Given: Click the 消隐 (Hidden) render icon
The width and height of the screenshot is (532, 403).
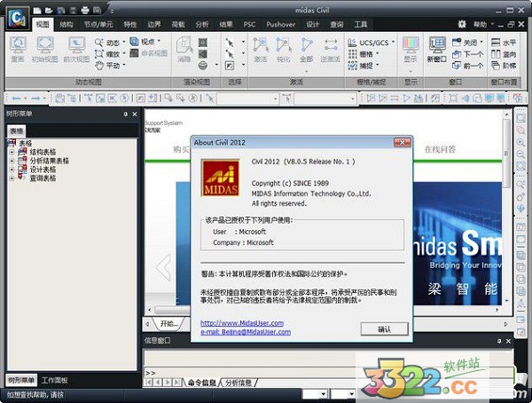Looking at the screenshot, I should [182, 47].
